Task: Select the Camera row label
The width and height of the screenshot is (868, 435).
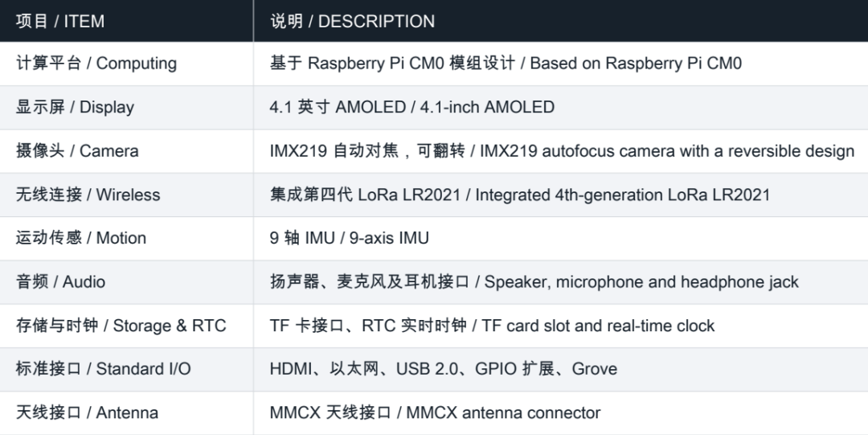Action: tap(77, 150)
